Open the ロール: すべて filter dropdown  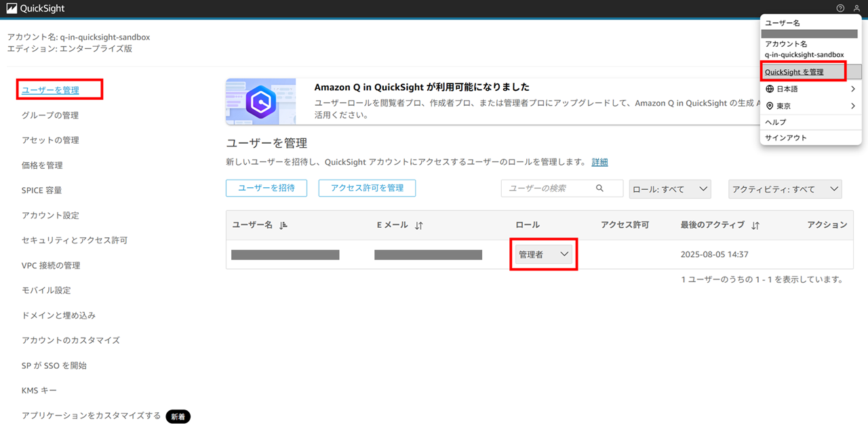[670, 189]
